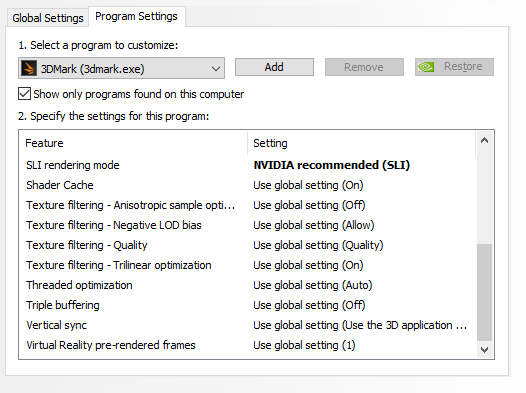Click the Remove button

tap(364, 67)
